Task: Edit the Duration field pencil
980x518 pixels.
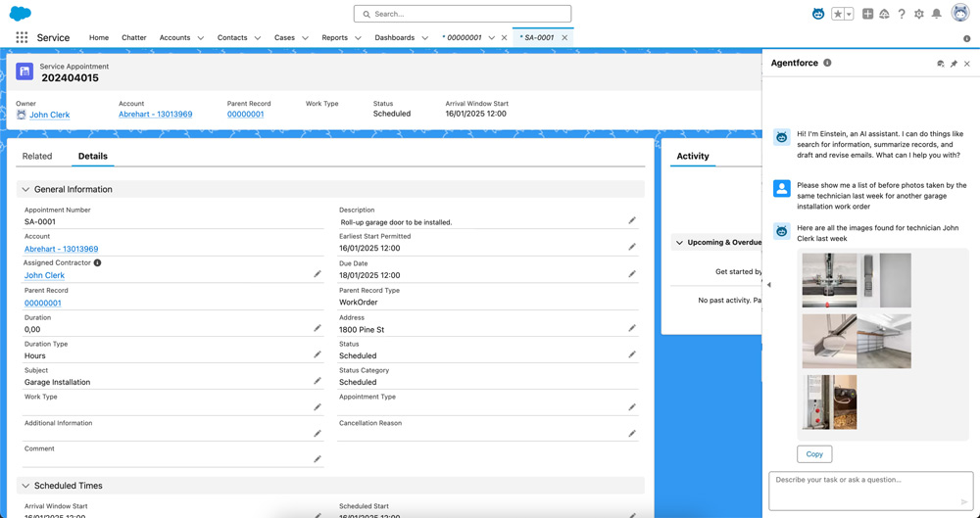Action: [x=318, y=328]
